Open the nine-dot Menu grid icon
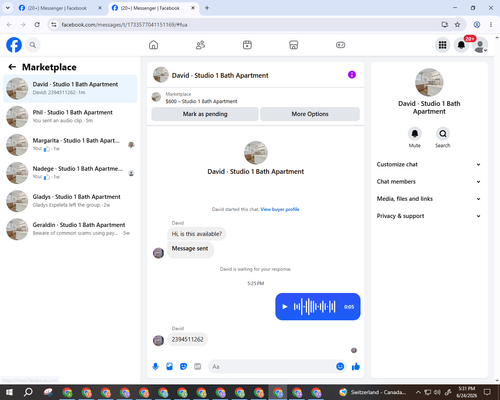 [442, 45]
